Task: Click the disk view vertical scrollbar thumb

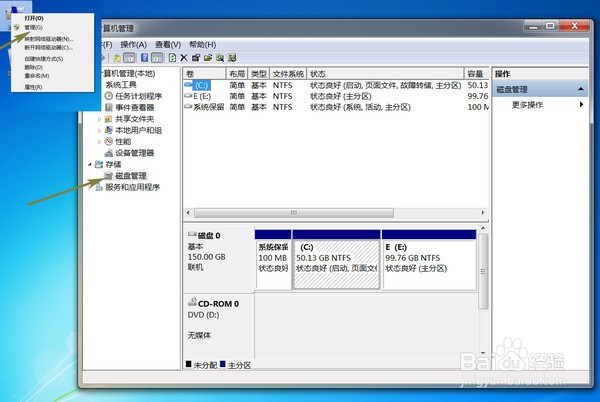Action: (483, 272)
